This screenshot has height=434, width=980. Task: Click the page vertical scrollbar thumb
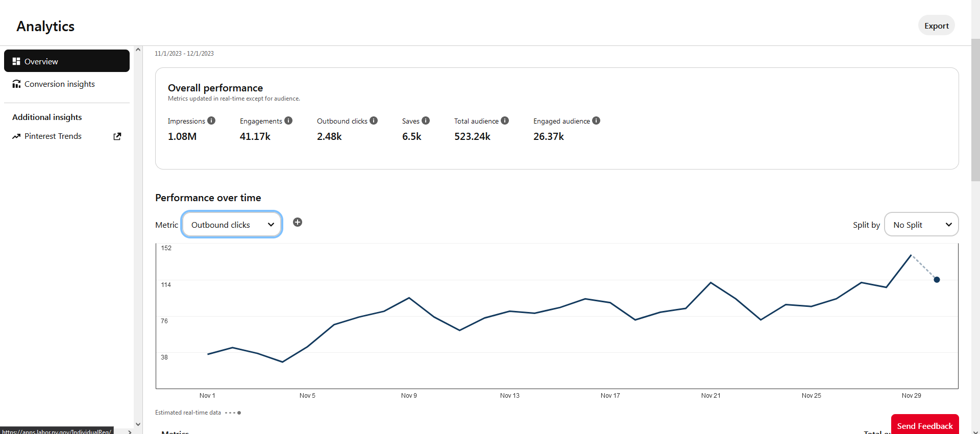click(975, 110)
